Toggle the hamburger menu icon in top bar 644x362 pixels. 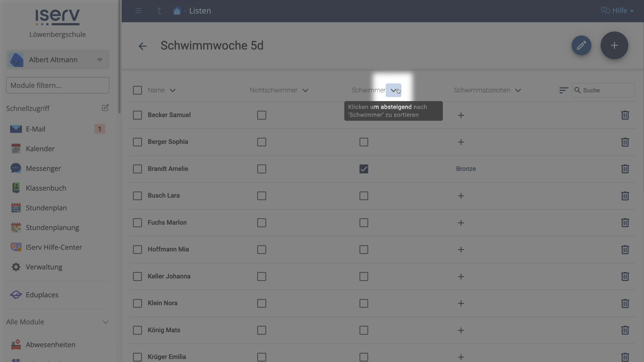point(139,11)
